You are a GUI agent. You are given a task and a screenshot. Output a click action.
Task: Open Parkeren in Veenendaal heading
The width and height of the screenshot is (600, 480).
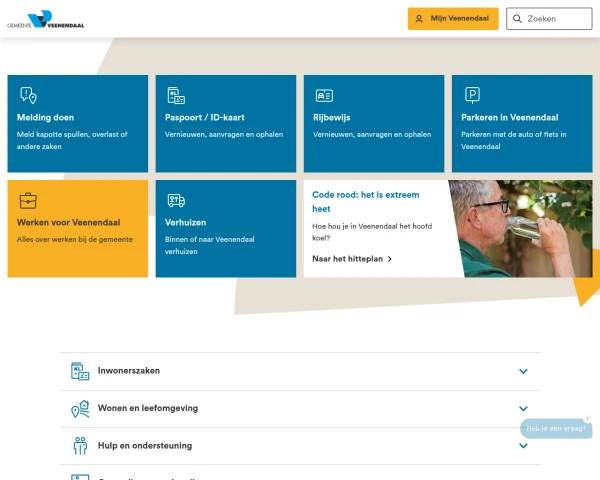coord(509,118)
